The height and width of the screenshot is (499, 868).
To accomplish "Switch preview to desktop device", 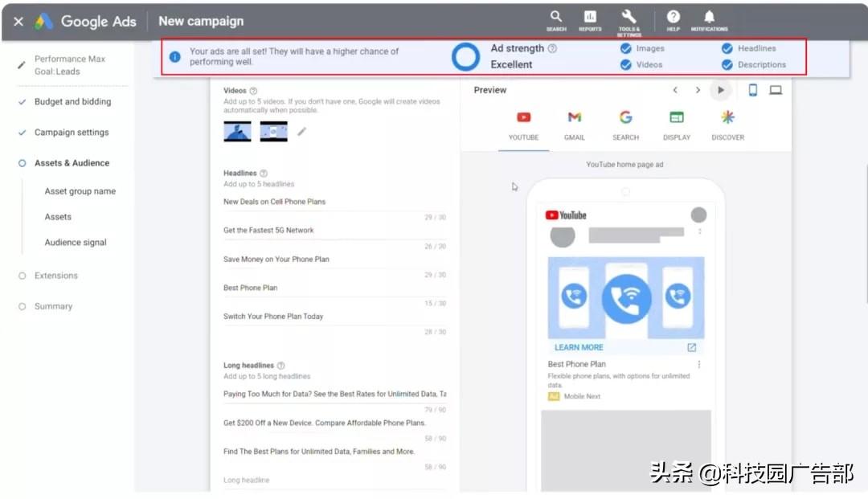I will [x=776, y=90].
